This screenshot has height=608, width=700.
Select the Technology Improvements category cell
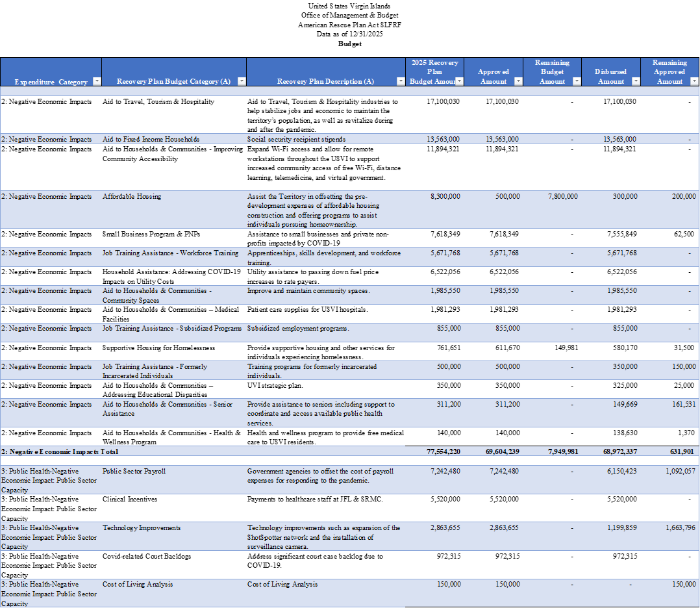142,527
